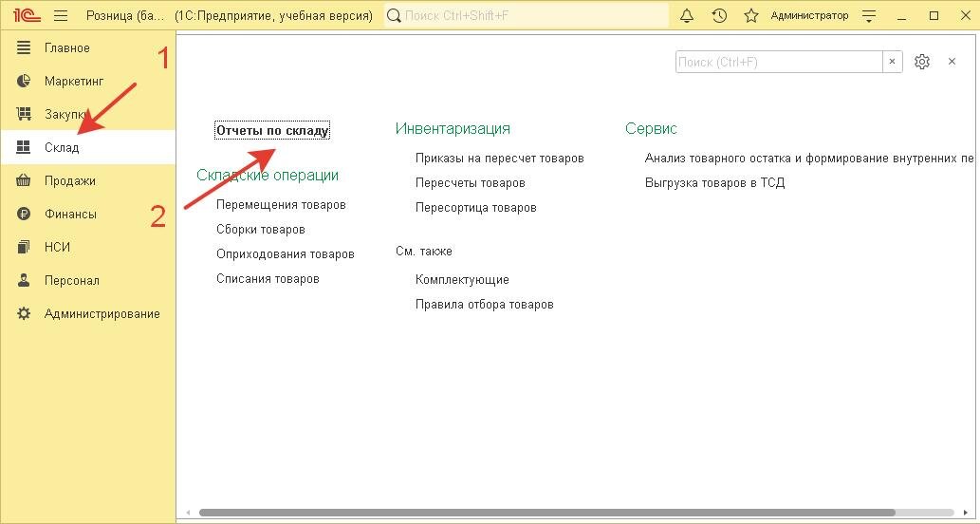Click the Склад grid icon
Screen dimensions: 980x524
(x=23, y=147)
